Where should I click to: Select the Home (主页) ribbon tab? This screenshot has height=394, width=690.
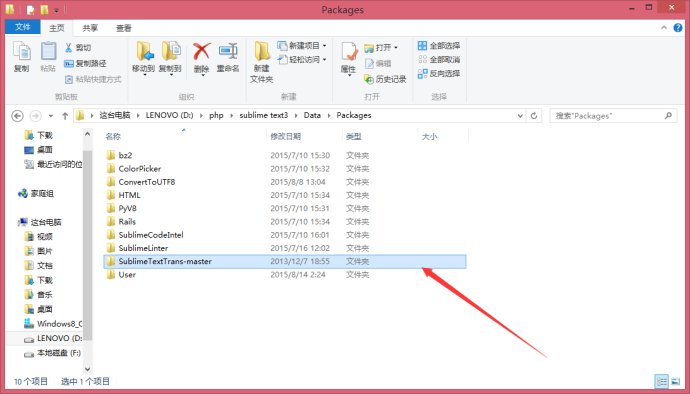57,28
